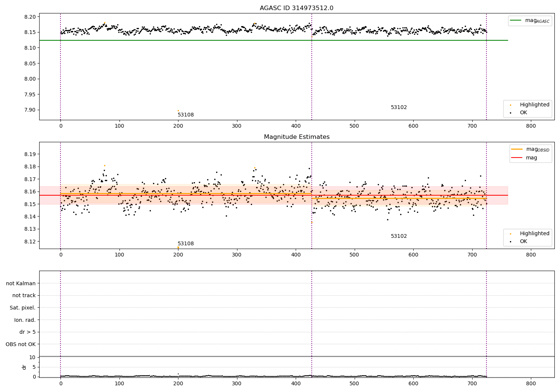
Task: Click the red 'mag' legend line swatch
Action: pyautogui.click(x=517, y=158)
